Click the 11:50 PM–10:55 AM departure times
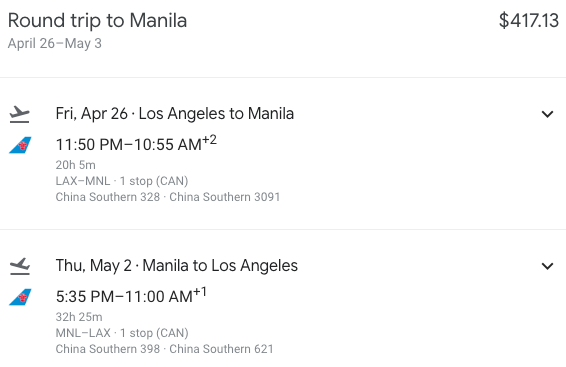566x367 pixels. 136,144
